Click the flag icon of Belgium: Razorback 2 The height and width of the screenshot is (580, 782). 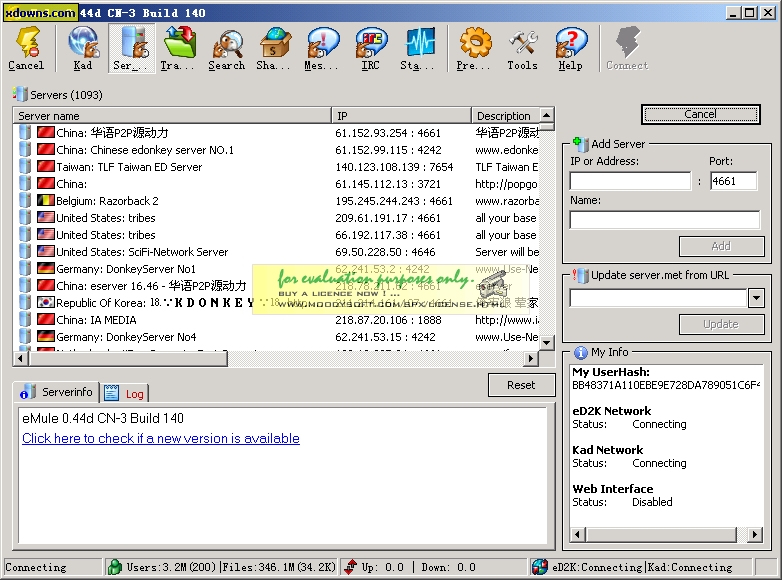point(45,200)
